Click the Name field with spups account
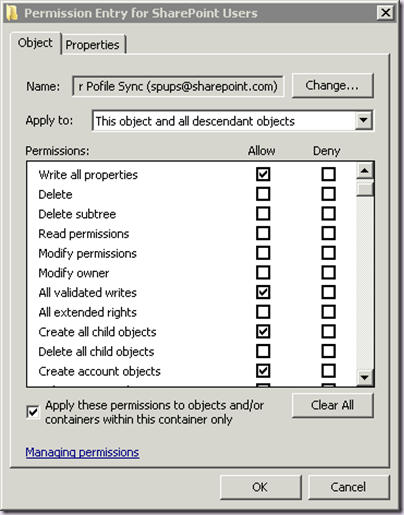The height and width of the screenshot is (515, 404). (178, 86)
